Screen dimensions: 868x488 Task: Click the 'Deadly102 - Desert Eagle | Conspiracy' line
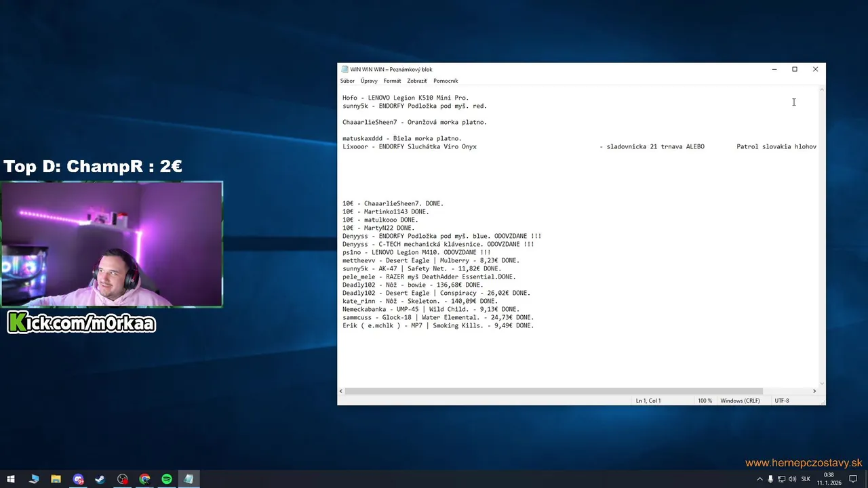(436, 293)
